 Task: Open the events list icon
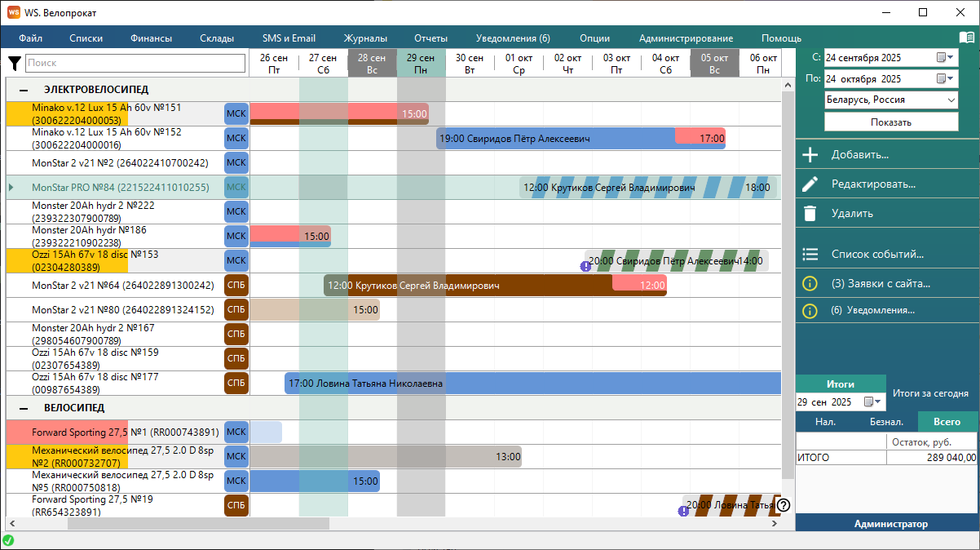point(810,254)
